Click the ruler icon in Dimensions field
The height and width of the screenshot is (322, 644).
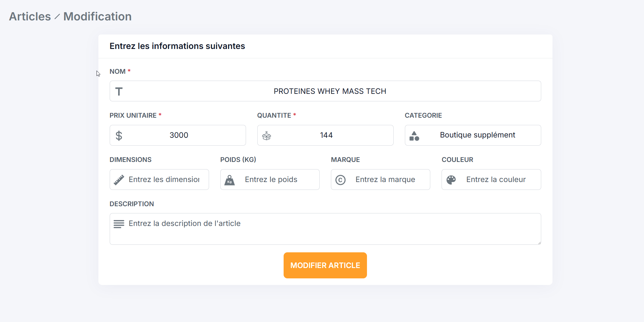click(x=119, y=180)
